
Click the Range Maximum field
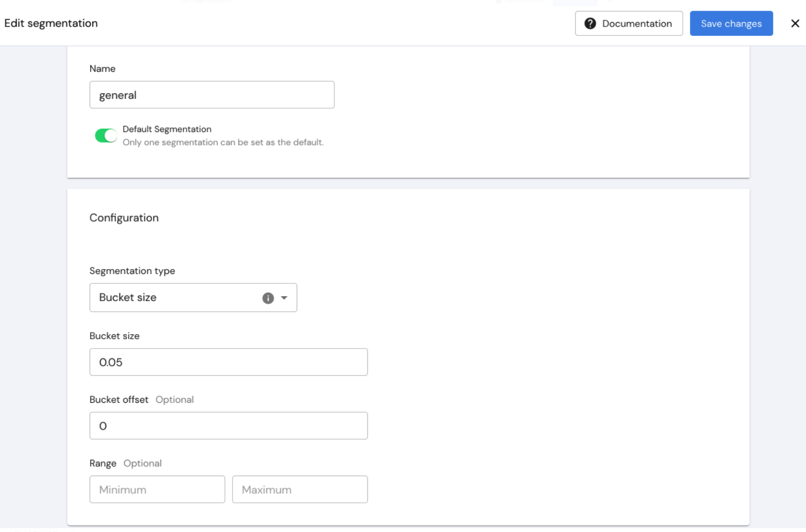[x=300, y=489]
